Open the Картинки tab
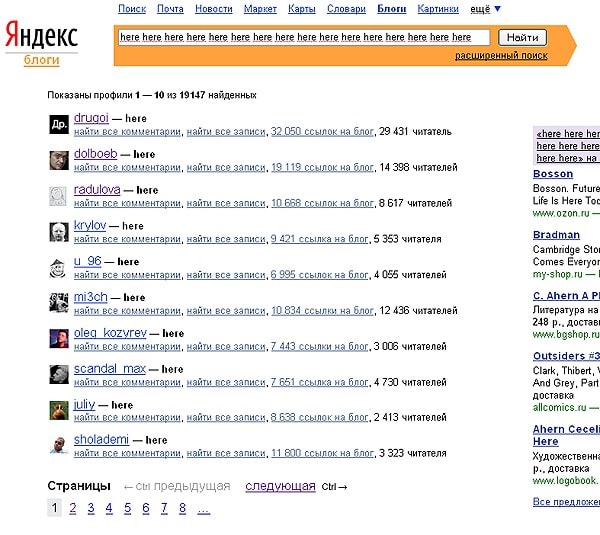The height and width of the screenshot is (535, 600). click(438, 9)
